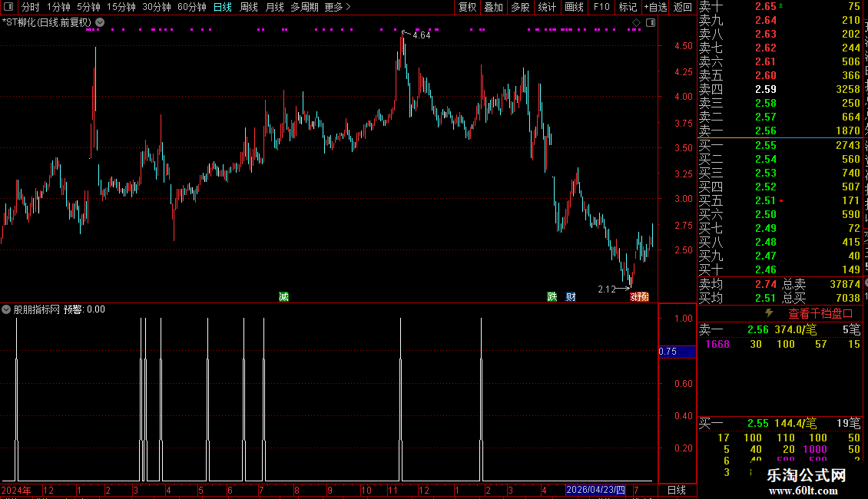Click the 4.64 high price label
868x499 pixels.
421,35
